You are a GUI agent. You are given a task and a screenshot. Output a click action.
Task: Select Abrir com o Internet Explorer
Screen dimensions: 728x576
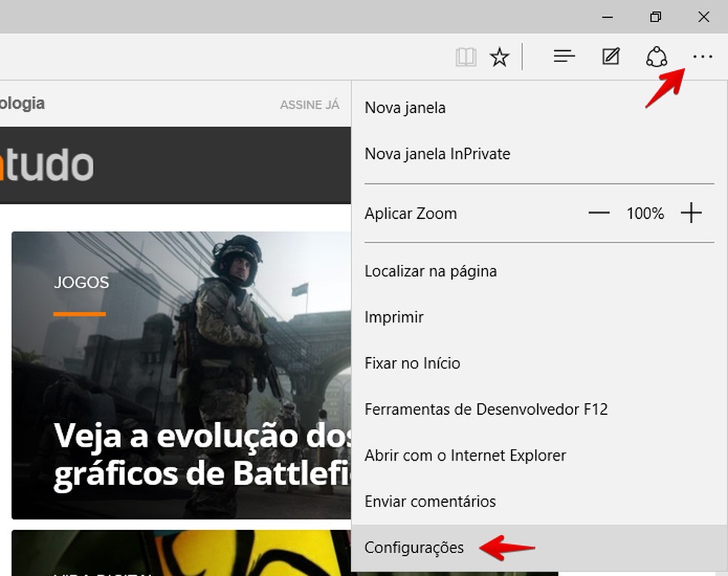(x=465, y=455)
